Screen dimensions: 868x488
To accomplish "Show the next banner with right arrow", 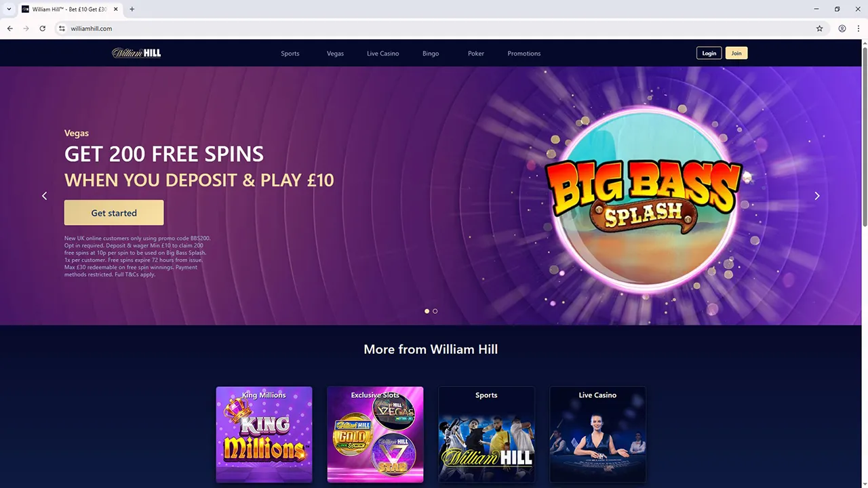I will coord(816,196).
